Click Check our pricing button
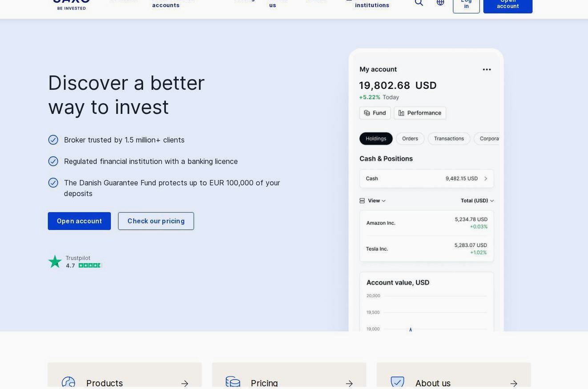This screenshot has height=389, width=588. coord(156,221)
